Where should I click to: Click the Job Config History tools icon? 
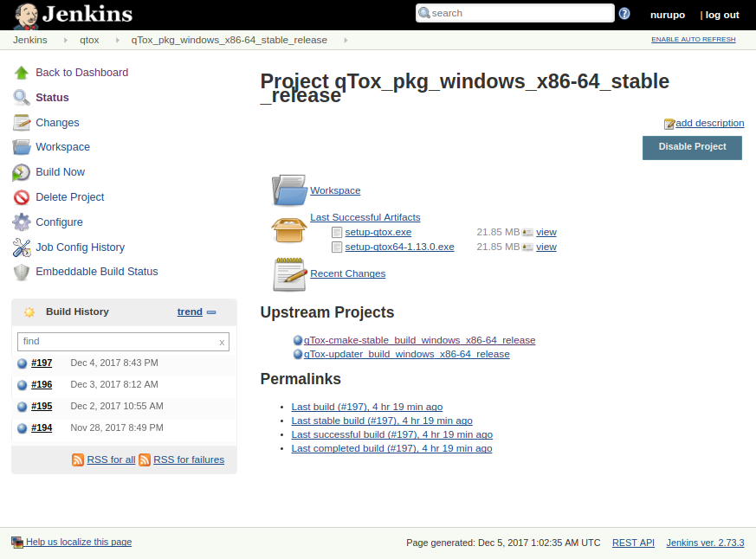21,247
